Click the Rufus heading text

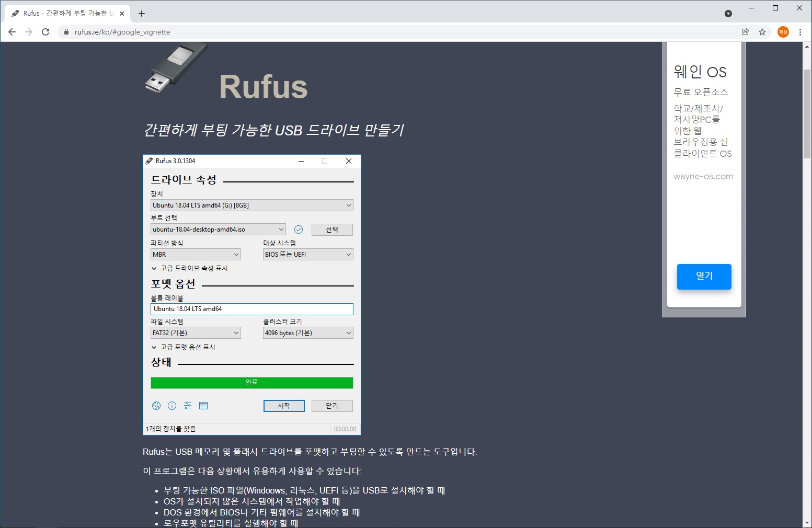coord(264,87)
